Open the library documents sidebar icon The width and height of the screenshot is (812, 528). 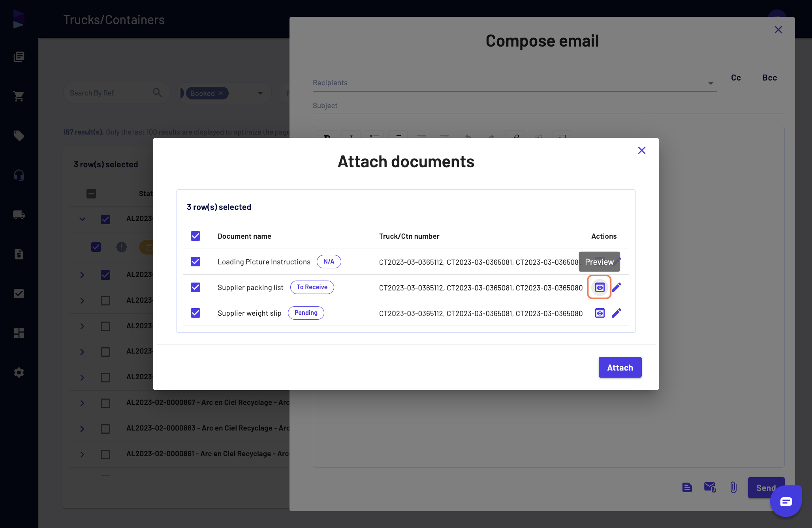(19, 57)
